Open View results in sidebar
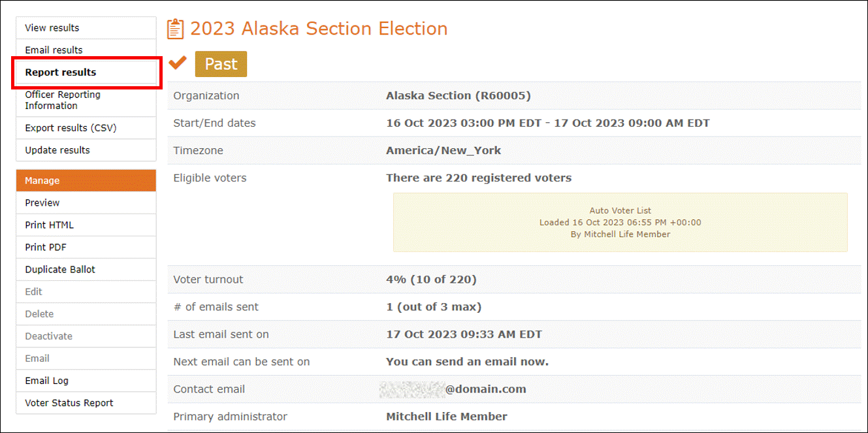The height and width of the screenshot is (433, 868). point(86,28)
